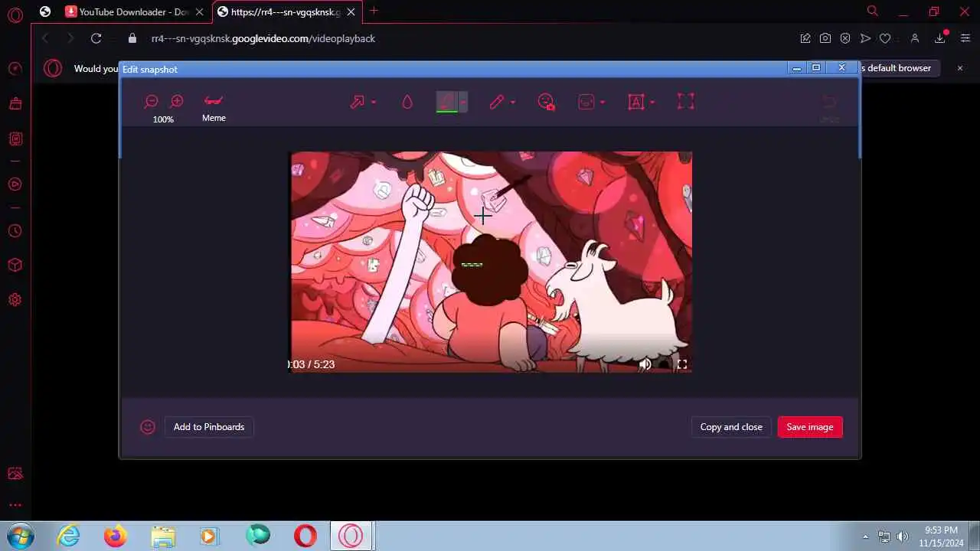Bookmark page with heart icon

(885, 38)
